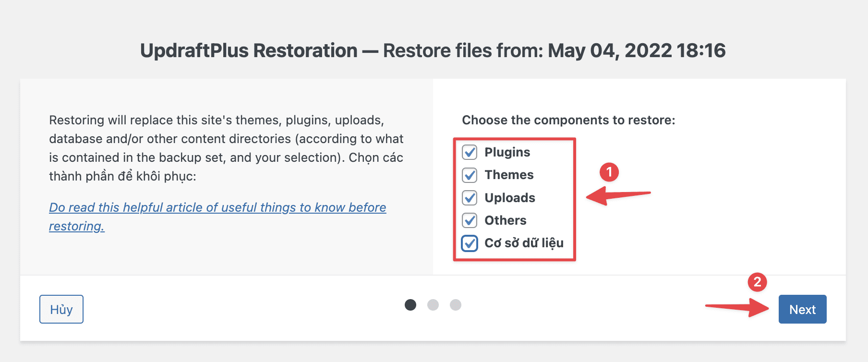Viewport: 868px width, 362px height.
Task: Click the Themes label text
Action: tap(508, 175)
